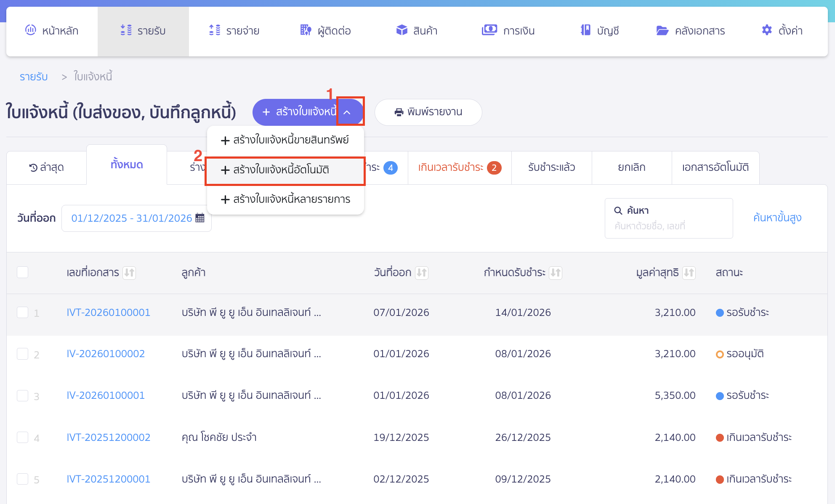The width and height of the screenshot is (835, 504).
Task: Click the สินค้า products box icon
Action: click(x=402, y=30)
